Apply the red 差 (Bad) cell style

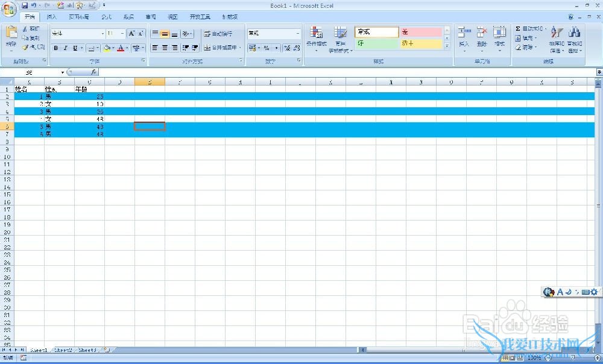coord(421,32)
